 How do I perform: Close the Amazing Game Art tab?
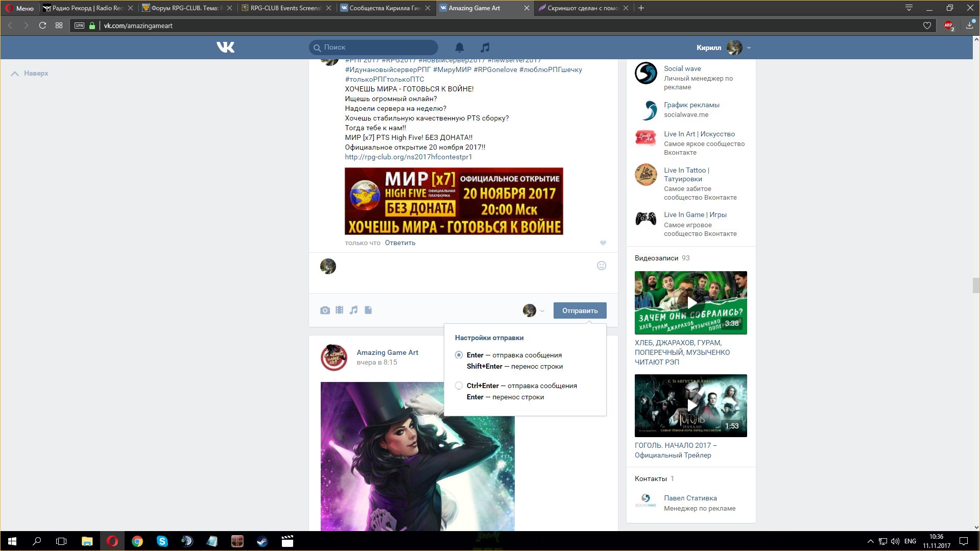click(x=527, y=8)
